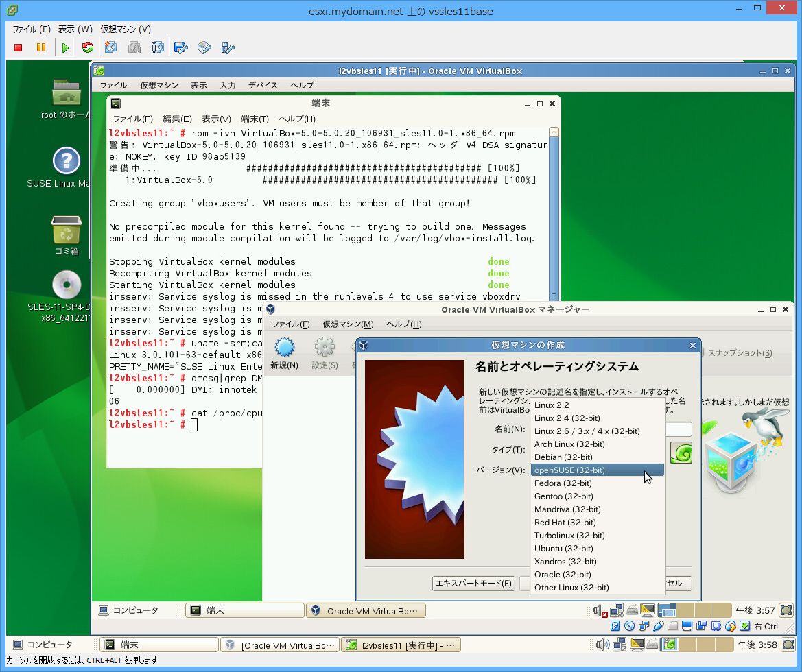Open 編集(E) menu in the terminal
The height and width of the screenshot is (672, 802).
(x=177, y=119)
